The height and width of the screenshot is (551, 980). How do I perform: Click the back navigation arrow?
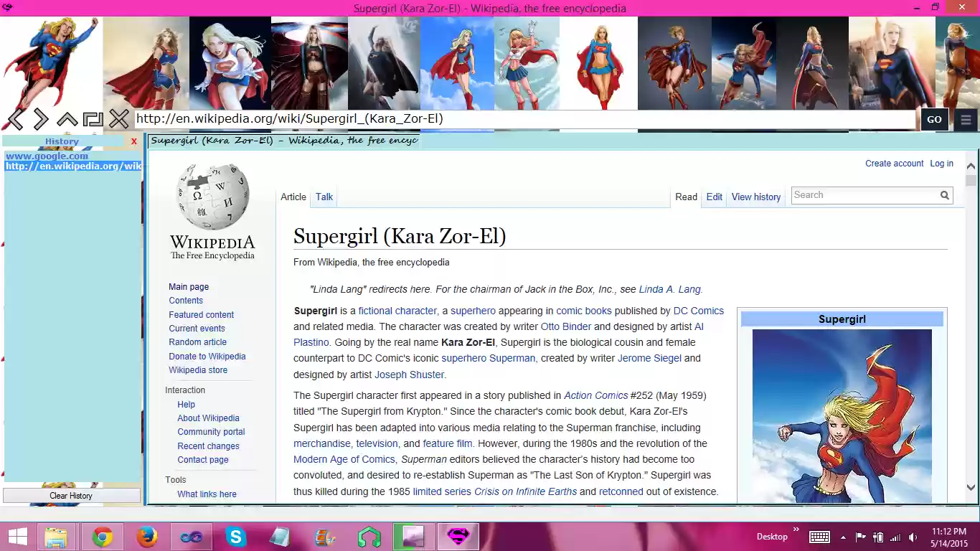(x=16, y=118)
